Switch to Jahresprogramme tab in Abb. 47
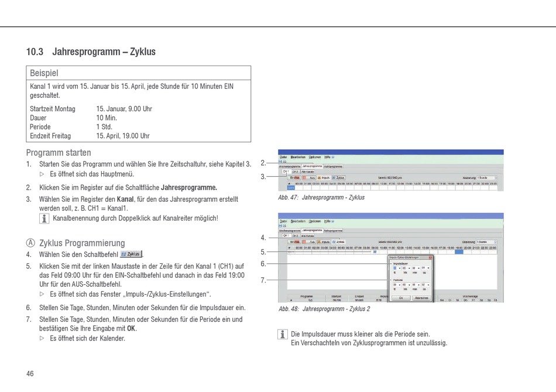Image resolution: width=556 pixels, height=392 pixels. point(312,166)
